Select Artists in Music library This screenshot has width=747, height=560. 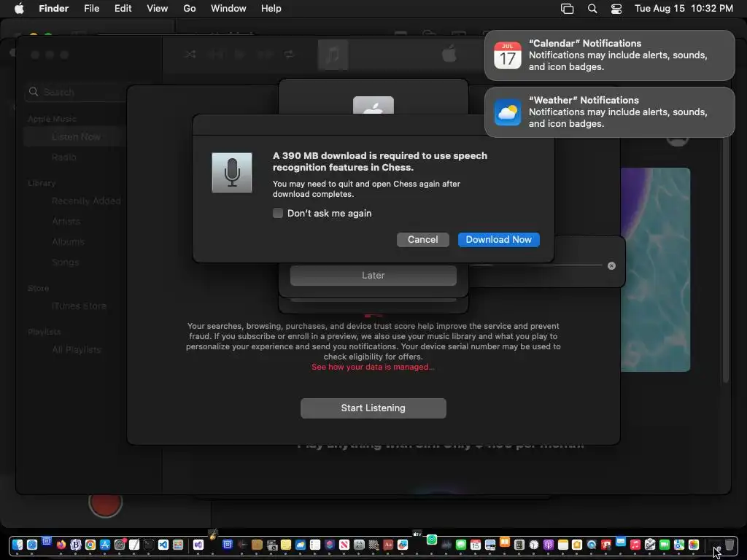66,222
